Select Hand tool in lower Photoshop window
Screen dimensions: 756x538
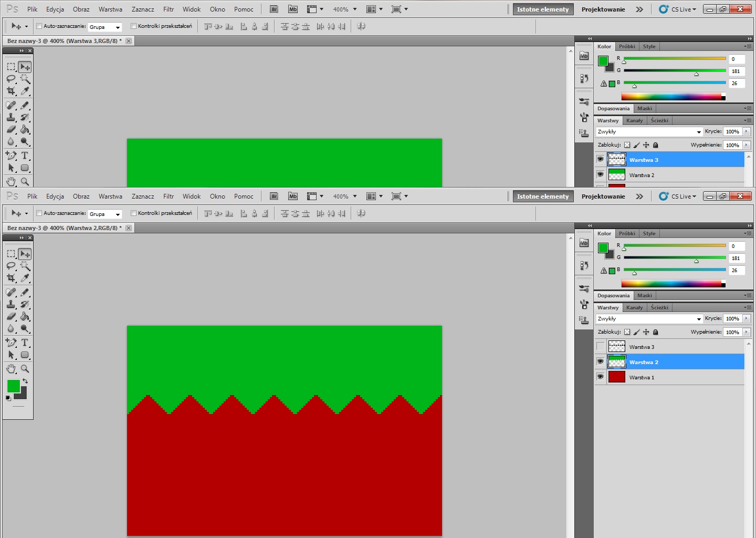11,369
